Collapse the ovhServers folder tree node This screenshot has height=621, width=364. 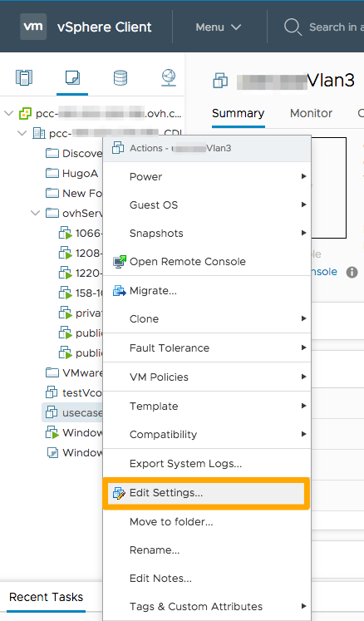click(35, 213)
